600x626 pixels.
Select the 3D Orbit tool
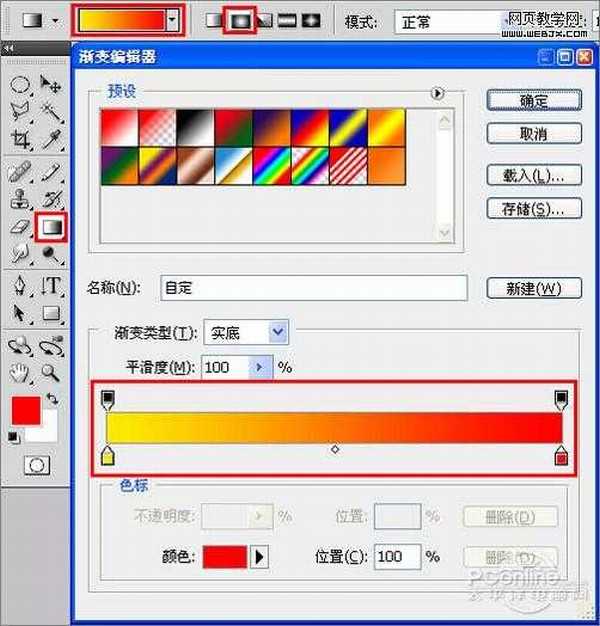pyautogui.click(x=51, y=345)
